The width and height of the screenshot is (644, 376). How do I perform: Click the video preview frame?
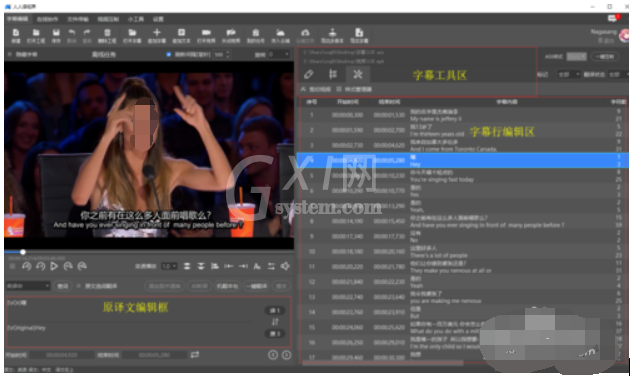(149, 155)
